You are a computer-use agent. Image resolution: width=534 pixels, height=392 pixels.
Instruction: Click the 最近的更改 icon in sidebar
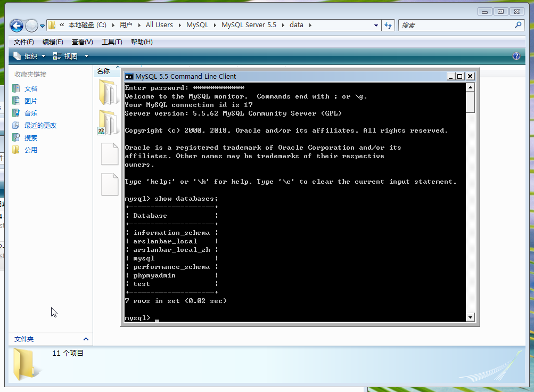tap(16, 125)
